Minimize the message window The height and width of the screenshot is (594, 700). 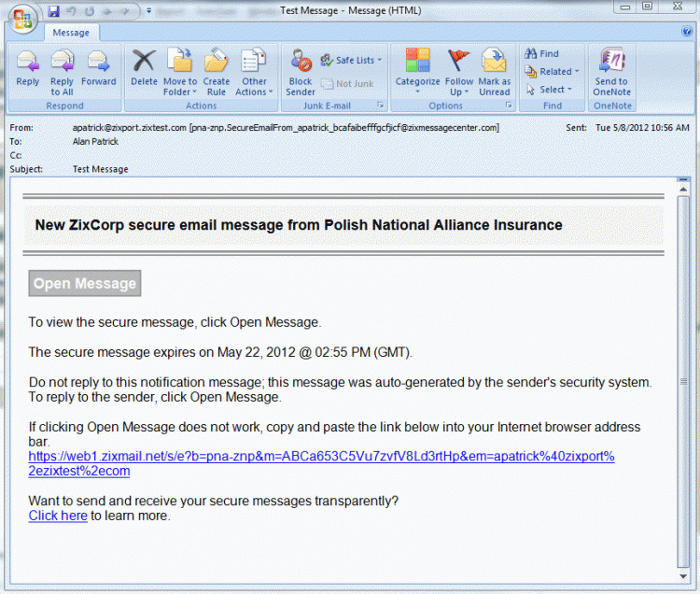(625, 7)
